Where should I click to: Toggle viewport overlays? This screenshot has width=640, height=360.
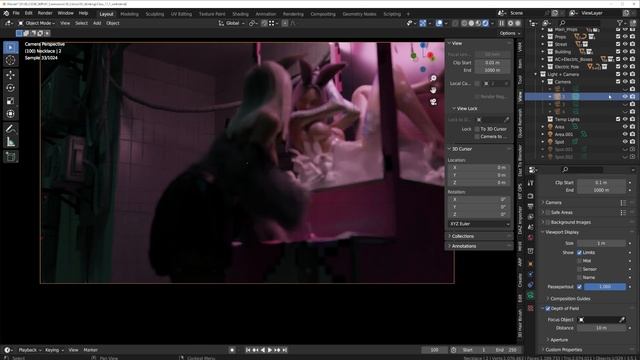pyautogui.click(x=439, y=23)
